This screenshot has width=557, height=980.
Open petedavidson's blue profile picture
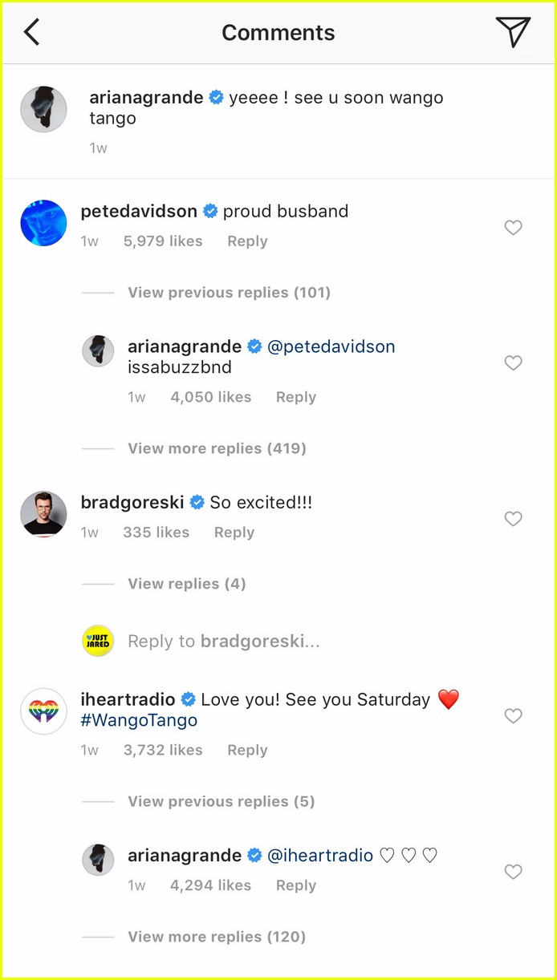pos(43,223)
